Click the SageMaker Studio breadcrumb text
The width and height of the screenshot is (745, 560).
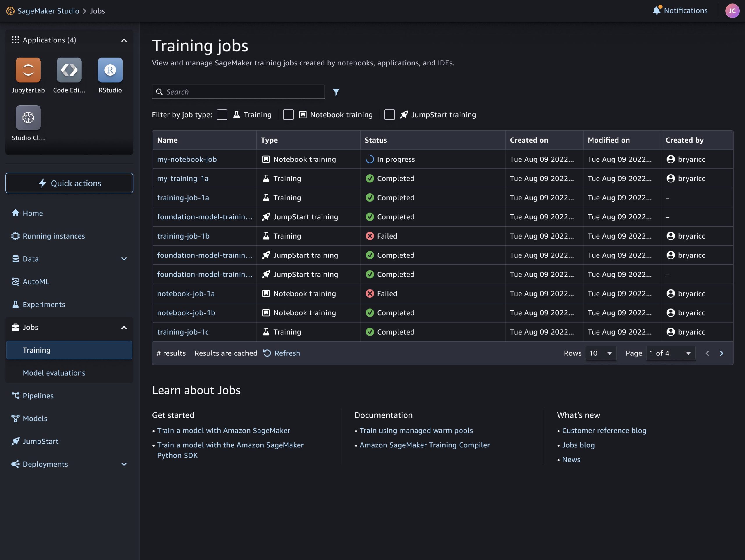click(x=48, y=11)
